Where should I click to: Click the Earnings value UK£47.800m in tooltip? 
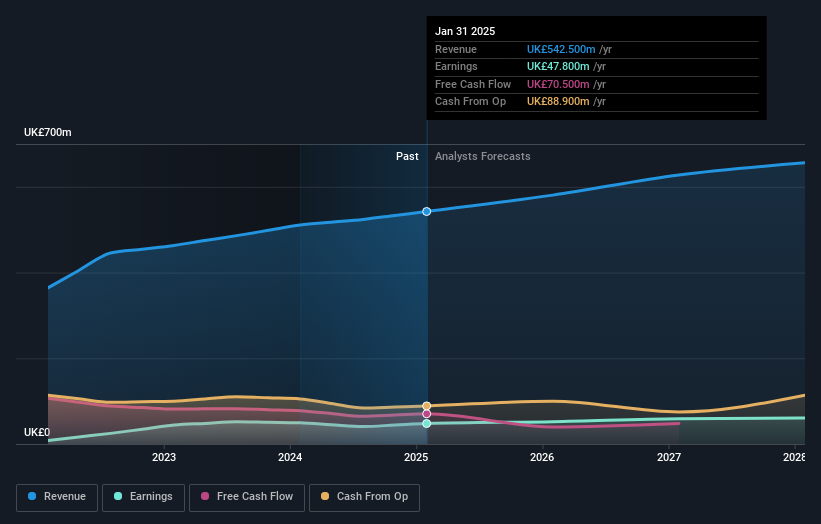pos(558,66)
